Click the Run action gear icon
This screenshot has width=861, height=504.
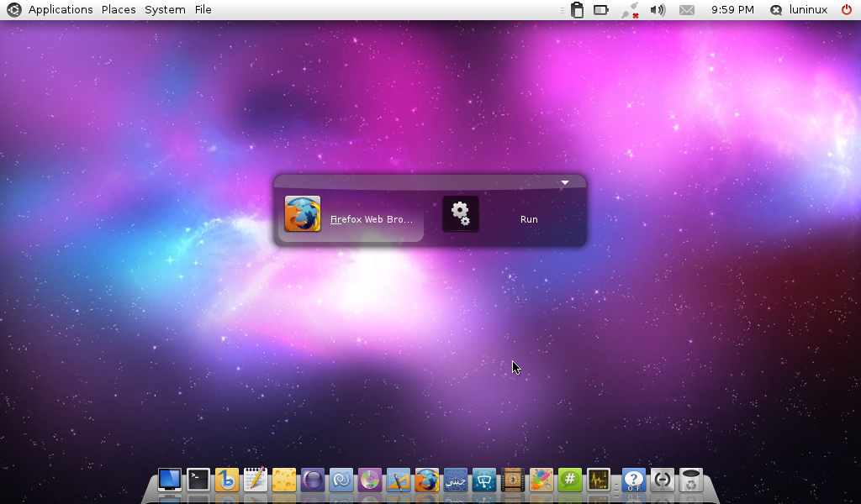(460, 213)
